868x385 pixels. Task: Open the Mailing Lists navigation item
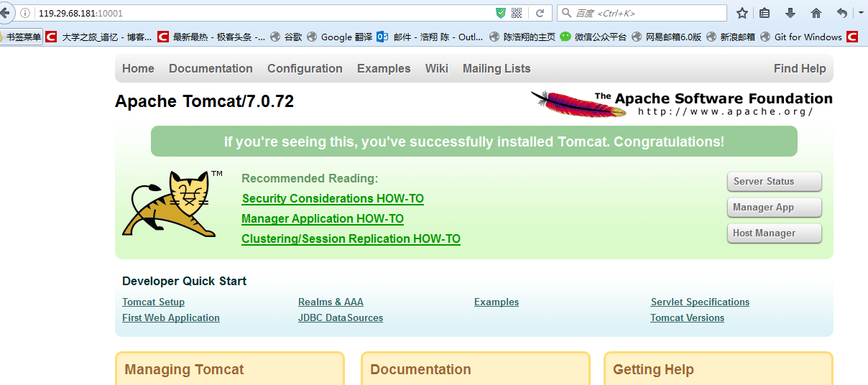tap(497, 68)
